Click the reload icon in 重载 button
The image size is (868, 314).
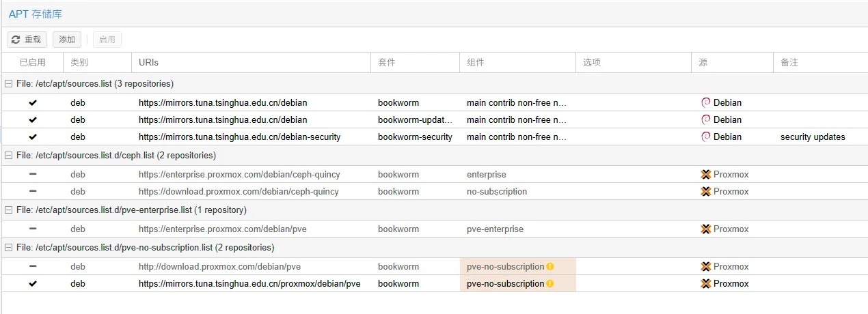(16, 40)
